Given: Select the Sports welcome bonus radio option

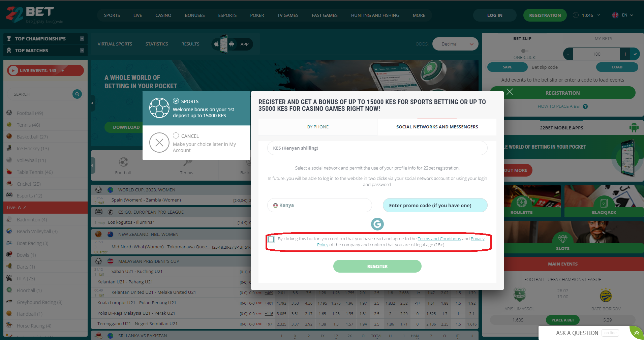Looking at the screenshot, I should tap(176, 101).
